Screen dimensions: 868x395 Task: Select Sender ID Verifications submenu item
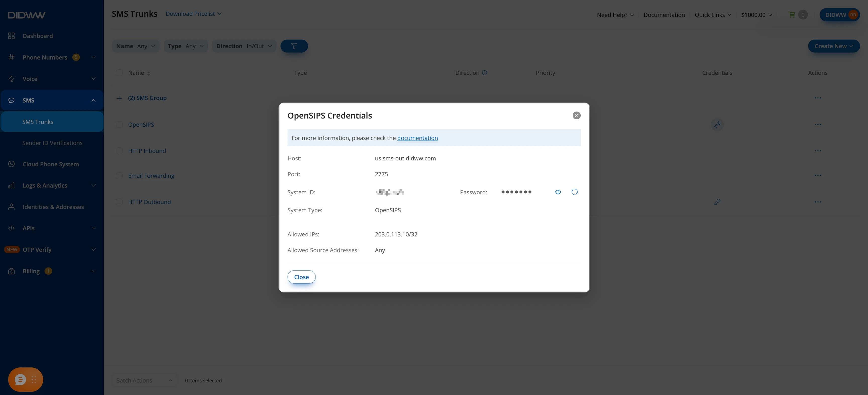pos(52,143)
